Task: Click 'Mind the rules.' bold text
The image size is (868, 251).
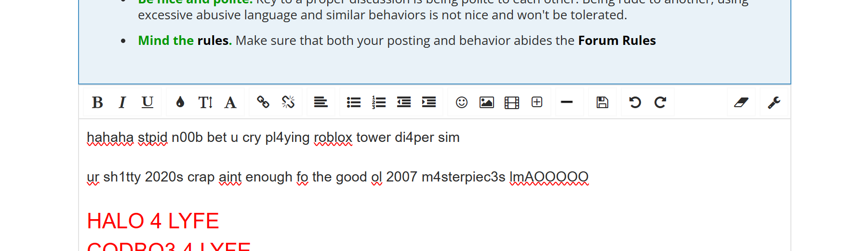Action: pos(185,41)
